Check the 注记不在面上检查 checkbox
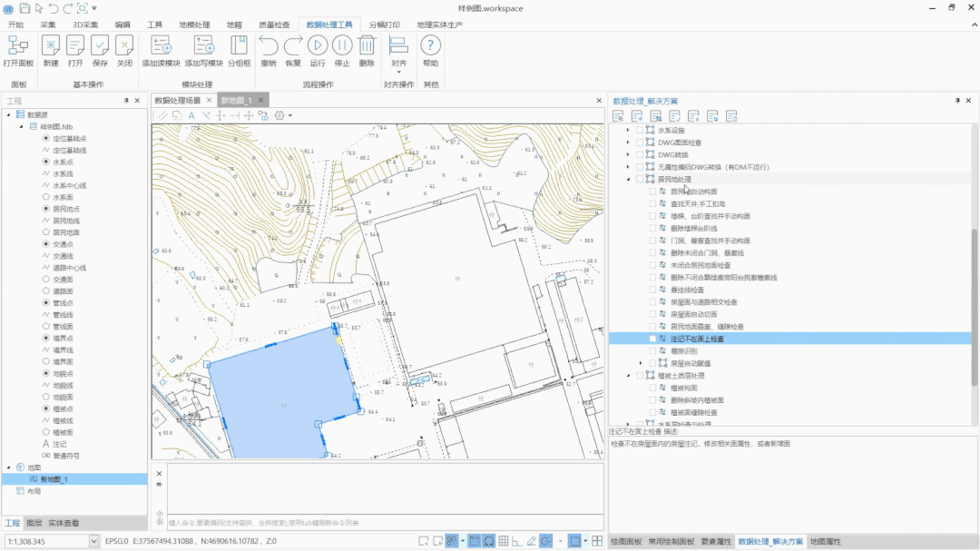Viewport: 980px width, 551px height. coord(652,339)
